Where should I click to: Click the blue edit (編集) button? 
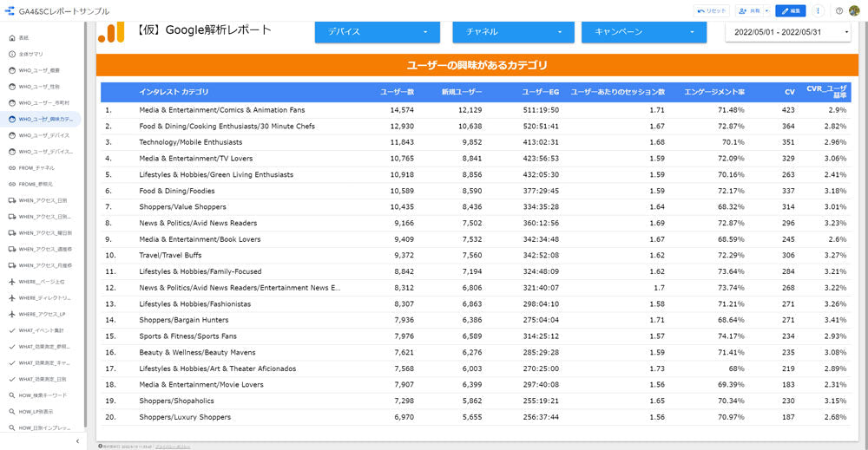(790, 11)
